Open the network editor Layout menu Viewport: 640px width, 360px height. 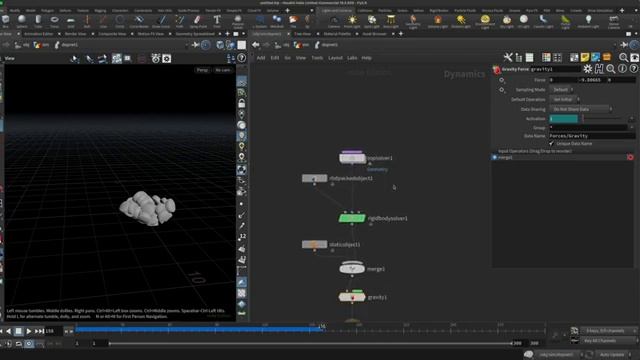335,58
